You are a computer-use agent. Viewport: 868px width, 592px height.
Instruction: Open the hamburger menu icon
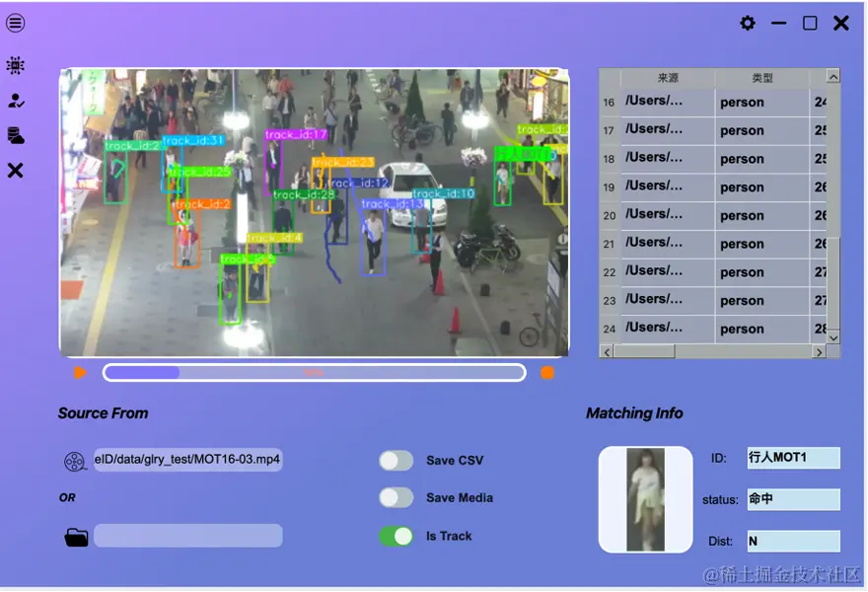click(x=16, y=24)
